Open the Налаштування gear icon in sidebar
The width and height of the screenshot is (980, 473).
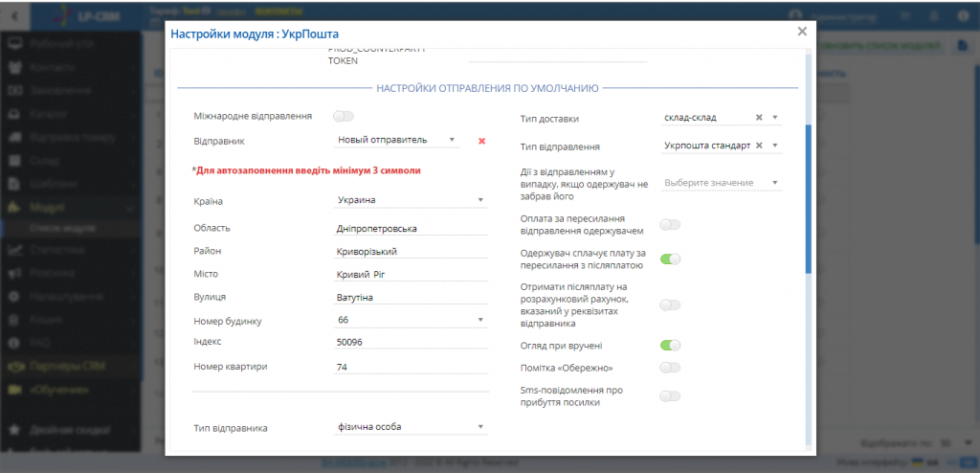15,296
